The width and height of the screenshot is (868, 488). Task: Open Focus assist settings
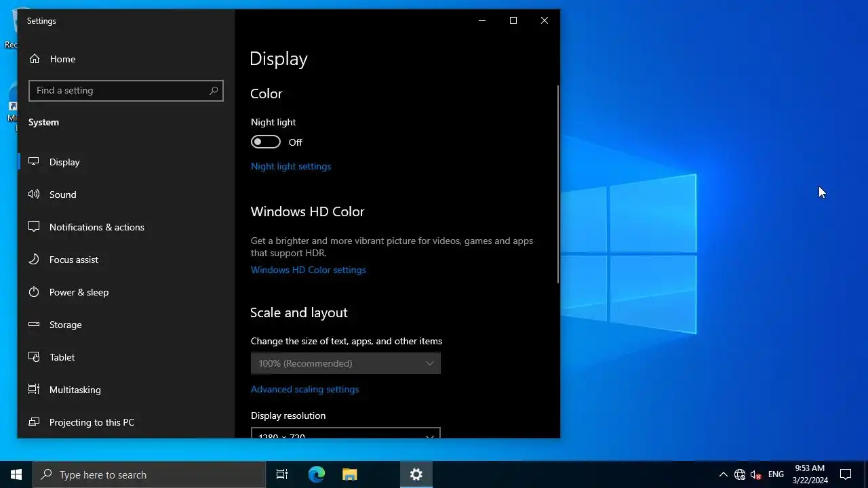[126, 260]
